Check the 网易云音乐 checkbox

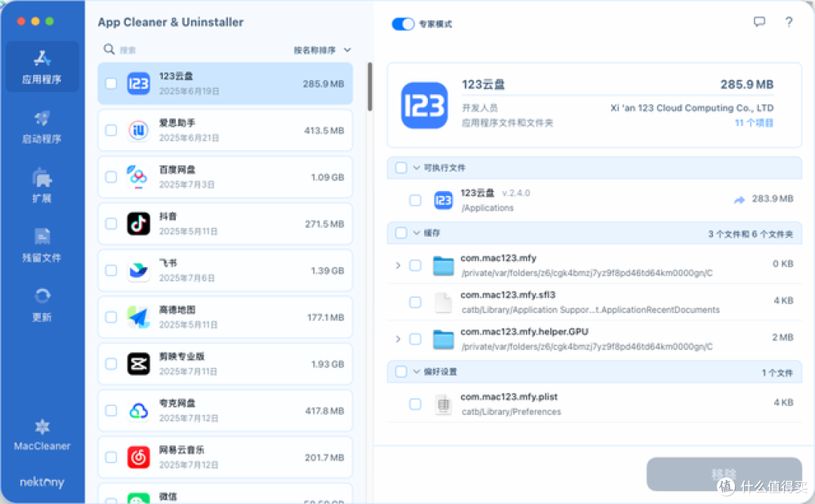(111, 458)
